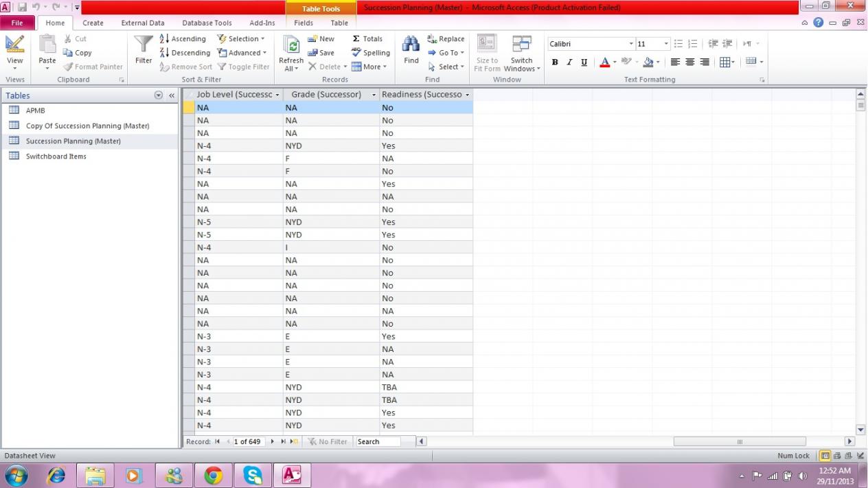Toggle Underline formatting
Screen dimensions: 868x488
(584, 62)
